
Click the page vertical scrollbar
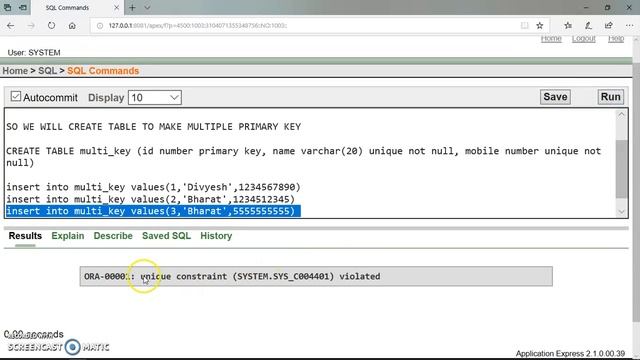pyautogui.click(x=636, y=192)
